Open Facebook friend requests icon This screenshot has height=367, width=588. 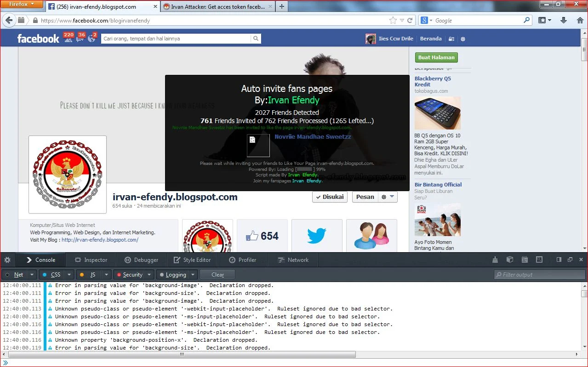[x=68, y=39]
